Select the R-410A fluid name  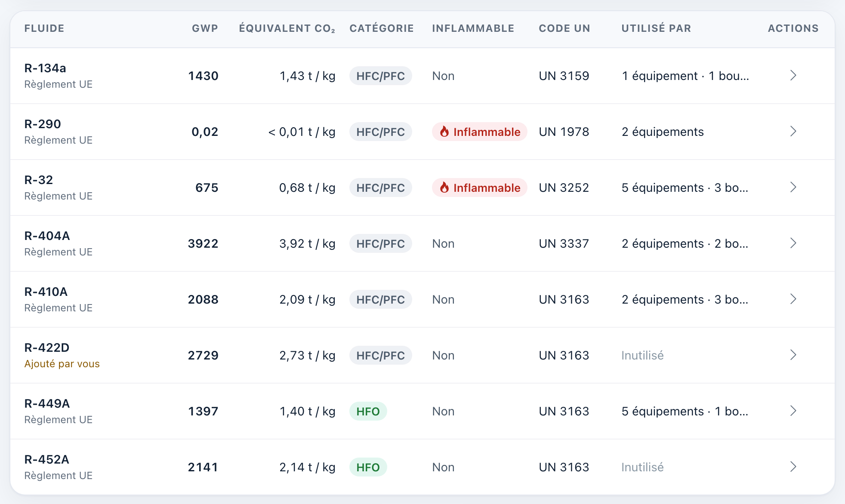click(46, 292)
